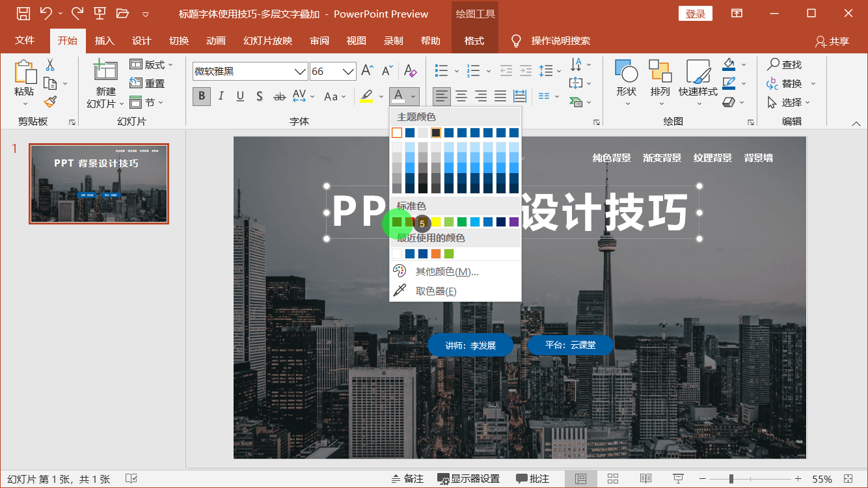Click the Format Painter brush icon

[x=50, y=102]
